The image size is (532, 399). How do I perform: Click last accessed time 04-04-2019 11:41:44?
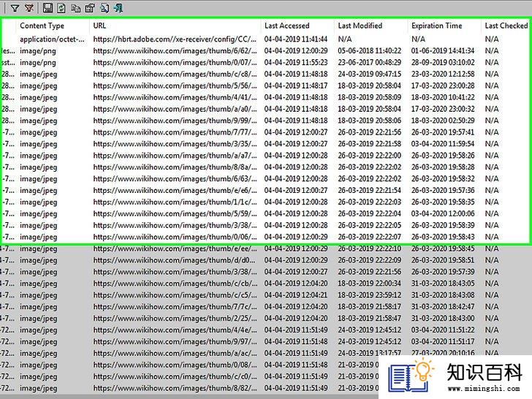pyautogui.click(x=296, y=39)
